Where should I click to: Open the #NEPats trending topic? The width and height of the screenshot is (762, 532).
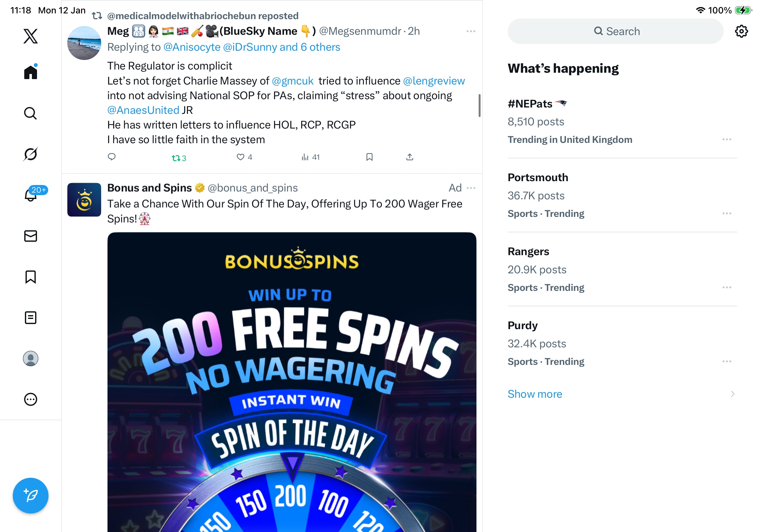530,104
